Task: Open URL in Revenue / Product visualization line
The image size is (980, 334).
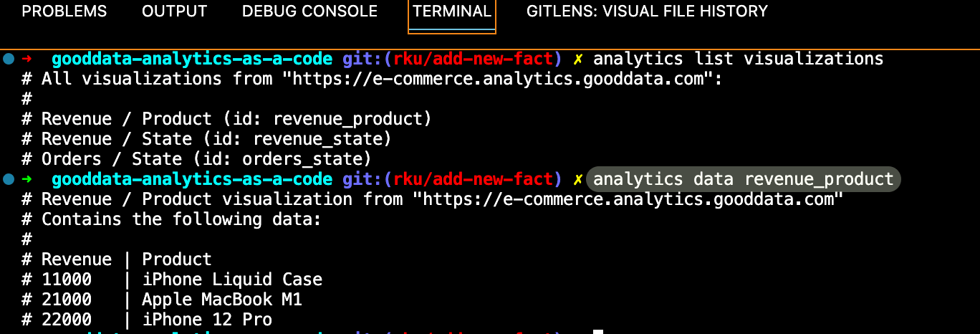Action: click(x=625, y=199)
